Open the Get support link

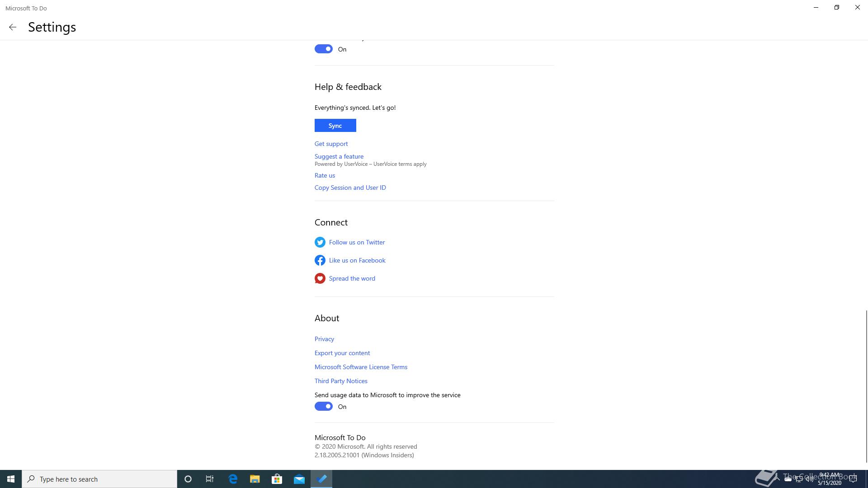(x=331, y=144)
